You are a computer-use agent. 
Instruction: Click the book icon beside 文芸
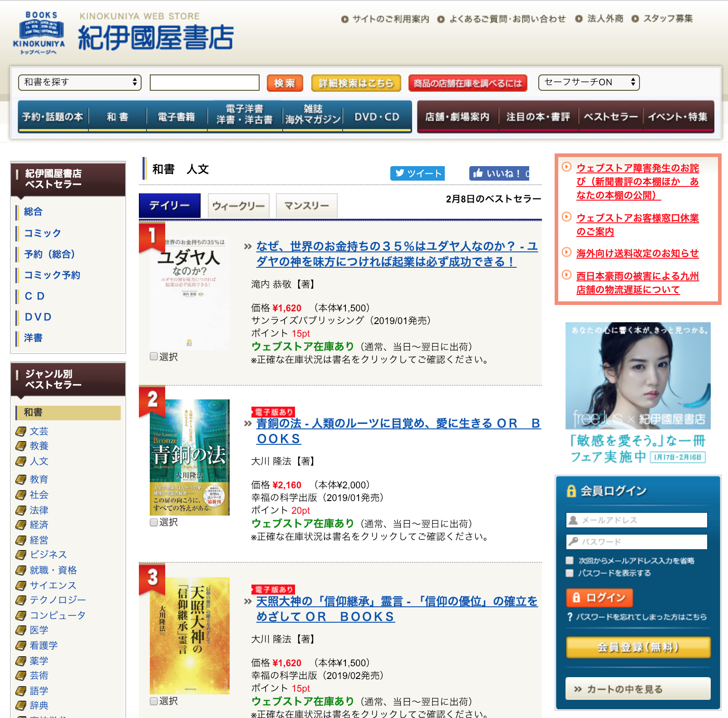click(20, 431)
